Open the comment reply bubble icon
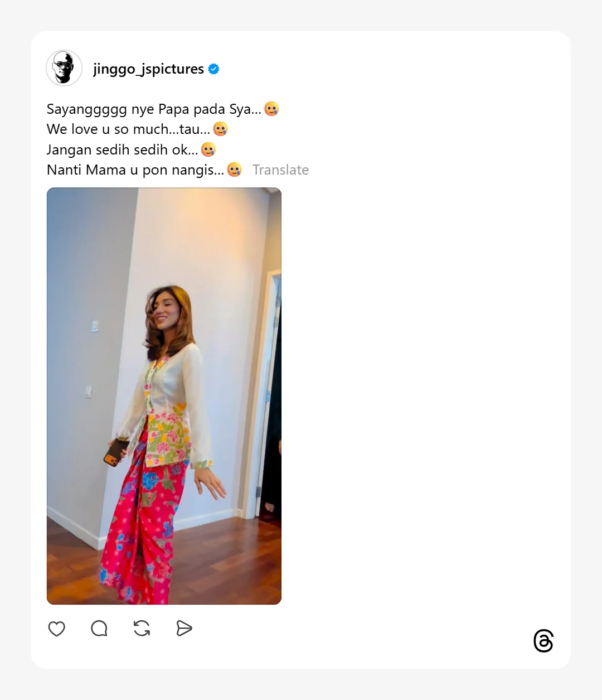Image resolution: width=602 pixels, height=700 pixels. pyautogui.click(x=99, y=629)
